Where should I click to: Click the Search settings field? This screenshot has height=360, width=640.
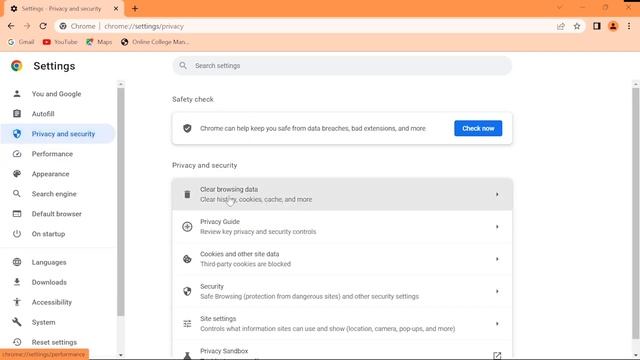pos(342,66)
